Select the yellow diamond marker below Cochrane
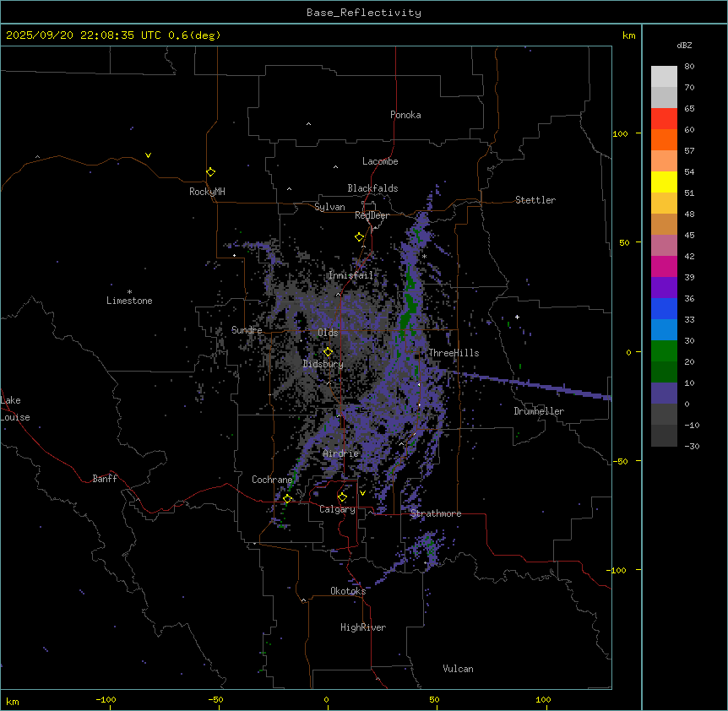 (x=287, y=499)
